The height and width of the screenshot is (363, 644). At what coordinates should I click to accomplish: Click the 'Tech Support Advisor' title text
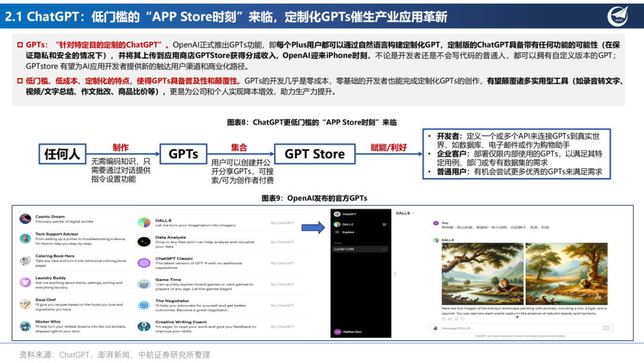(57, 234)
